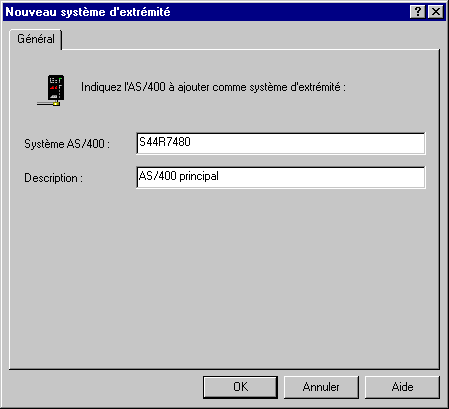Click the AS/400 server icon

51,90
